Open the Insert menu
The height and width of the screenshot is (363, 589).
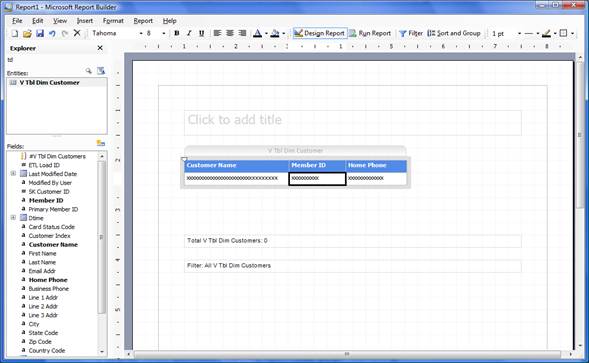point(85,21)
